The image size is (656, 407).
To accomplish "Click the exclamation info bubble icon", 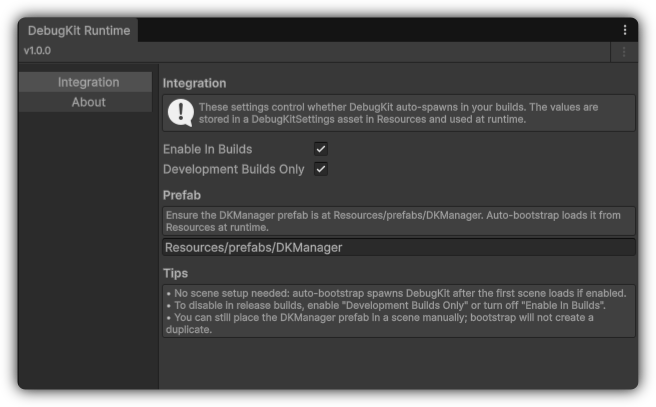I will (180, 113).
